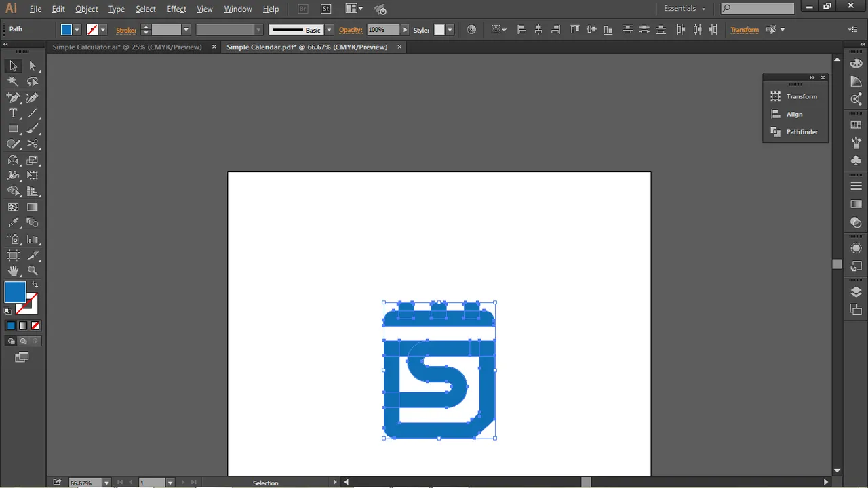Open the Essentials workspace switcher

(x=684, y=9)
